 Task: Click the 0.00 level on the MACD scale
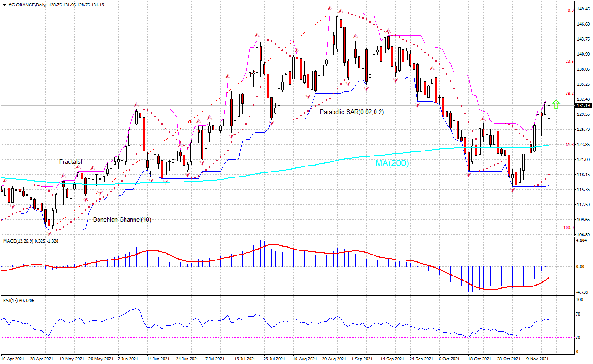(x=581, y=266)
